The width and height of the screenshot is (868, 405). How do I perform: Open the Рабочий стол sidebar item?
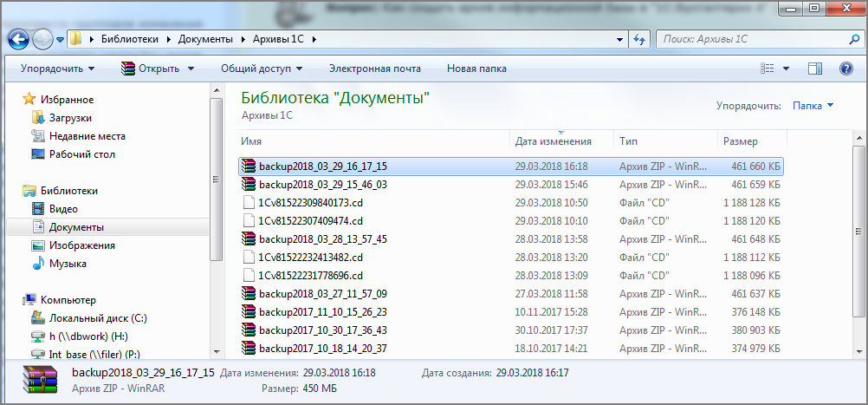pos(81,154)
